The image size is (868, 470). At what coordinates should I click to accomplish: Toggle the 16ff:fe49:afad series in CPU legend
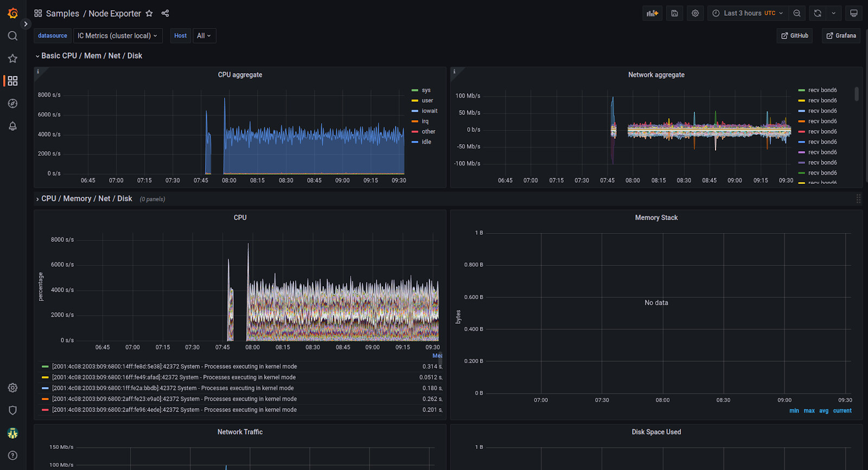pos(174,377)
